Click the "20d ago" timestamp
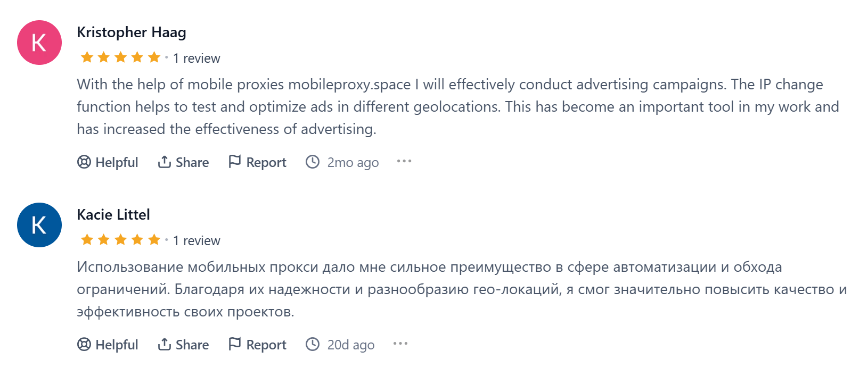 point(351,345)
